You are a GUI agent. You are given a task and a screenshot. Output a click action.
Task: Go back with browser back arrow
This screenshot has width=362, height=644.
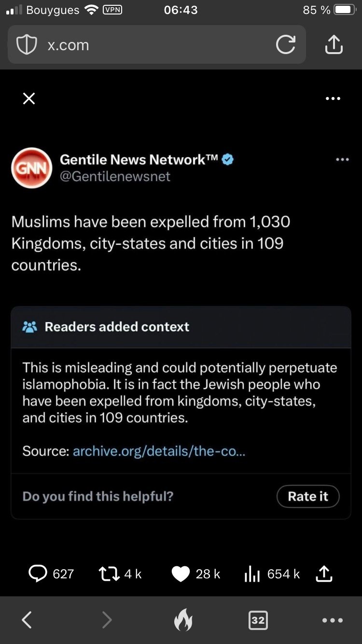[27, 620]
